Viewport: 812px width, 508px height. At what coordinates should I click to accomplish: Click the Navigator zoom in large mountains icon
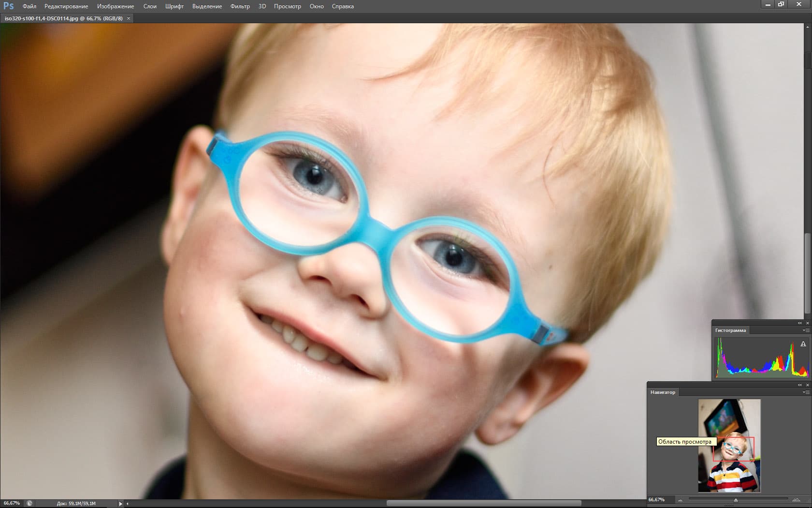tap(796, 500)
